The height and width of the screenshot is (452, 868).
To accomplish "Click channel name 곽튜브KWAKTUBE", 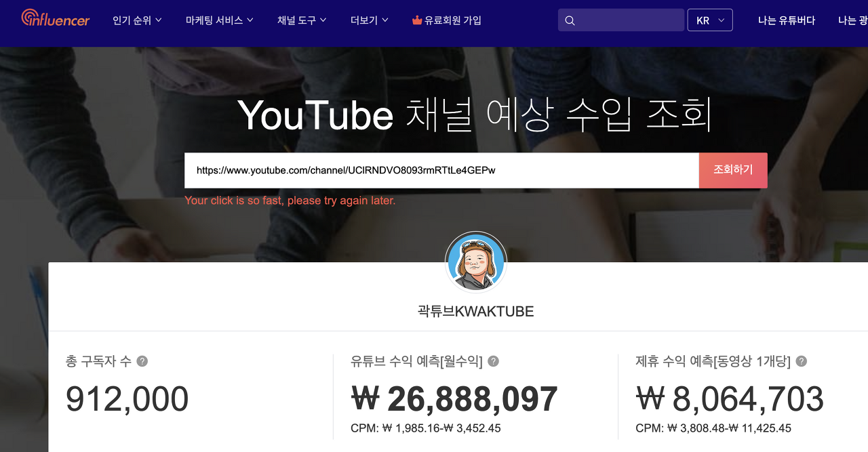I will coord(476,312).
